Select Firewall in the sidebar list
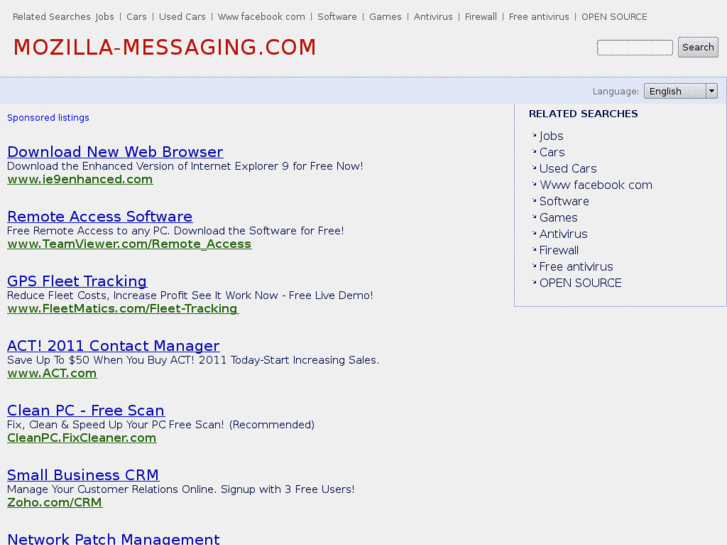727x545 pixels. tap(559, 250)
